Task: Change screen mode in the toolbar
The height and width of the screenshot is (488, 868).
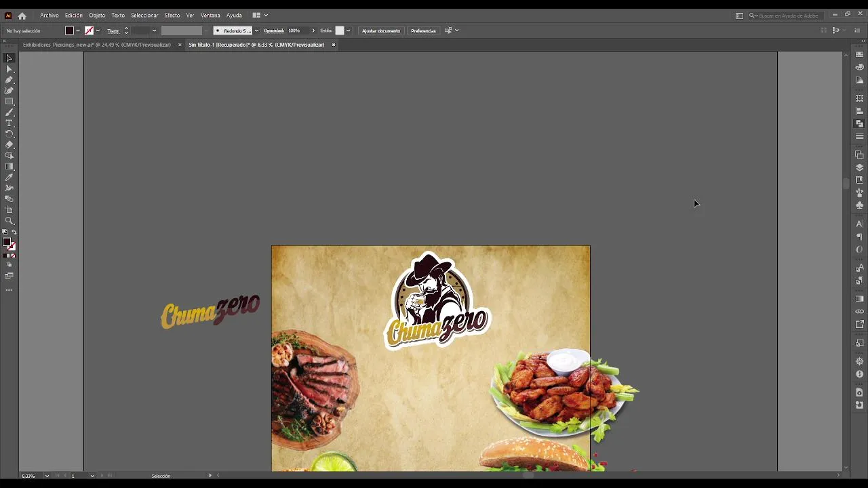Action: click(x=9, y=276)
